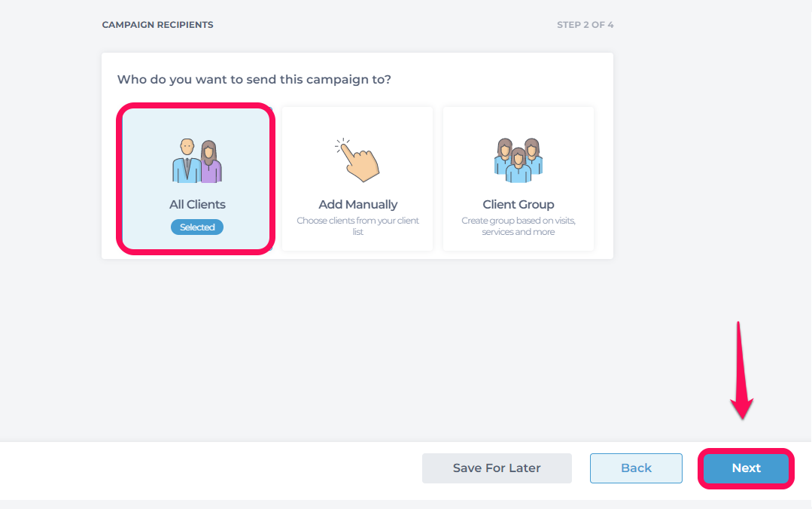This screenshot has height=509, width=812.
Task: Click 'Create group based on visits' description
Action: 519,226
